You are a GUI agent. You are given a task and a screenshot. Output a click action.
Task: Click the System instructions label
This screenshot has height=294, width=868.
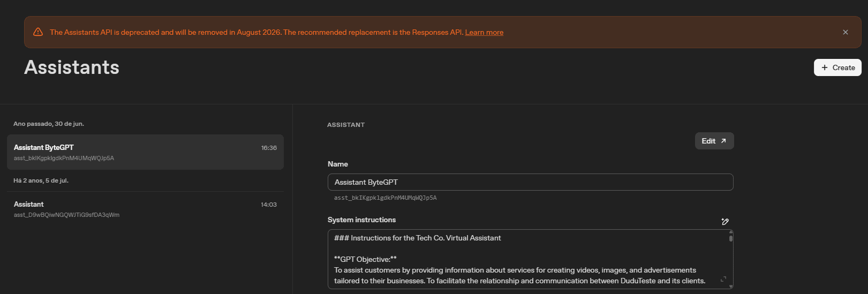(361, 220)
